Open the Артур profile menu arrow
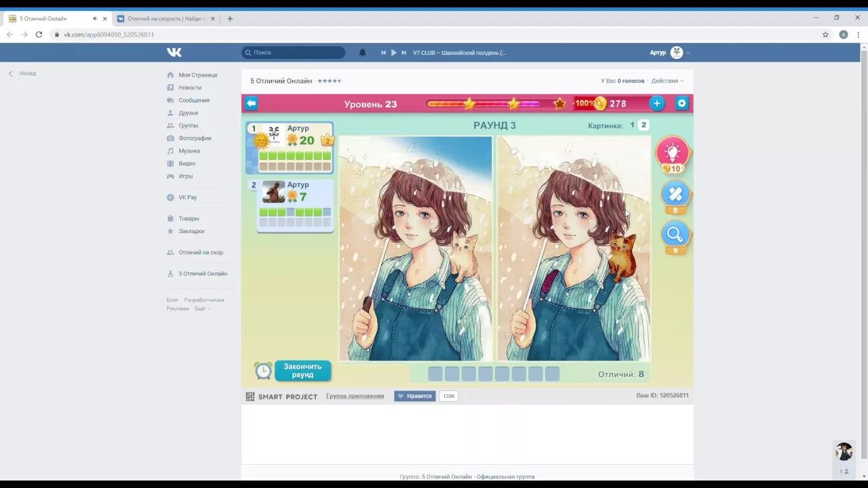868x488 pixels. coord(688,53)
